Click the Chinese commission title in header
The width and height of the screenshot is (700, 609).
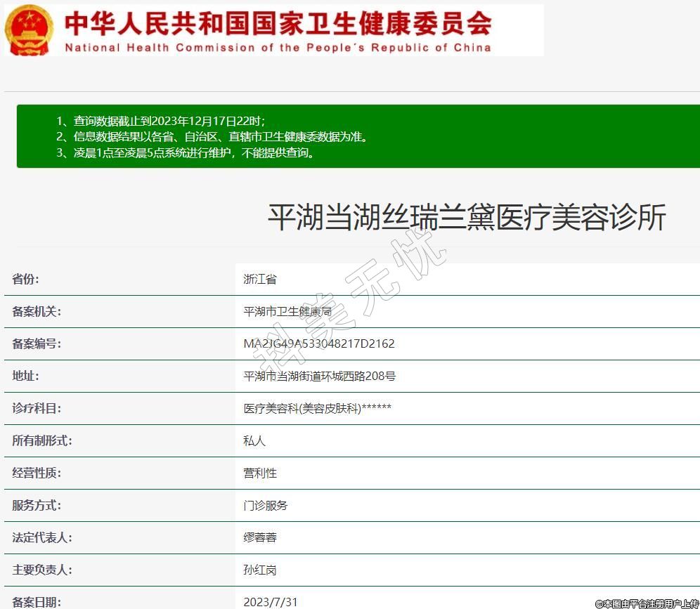(278, 23)
